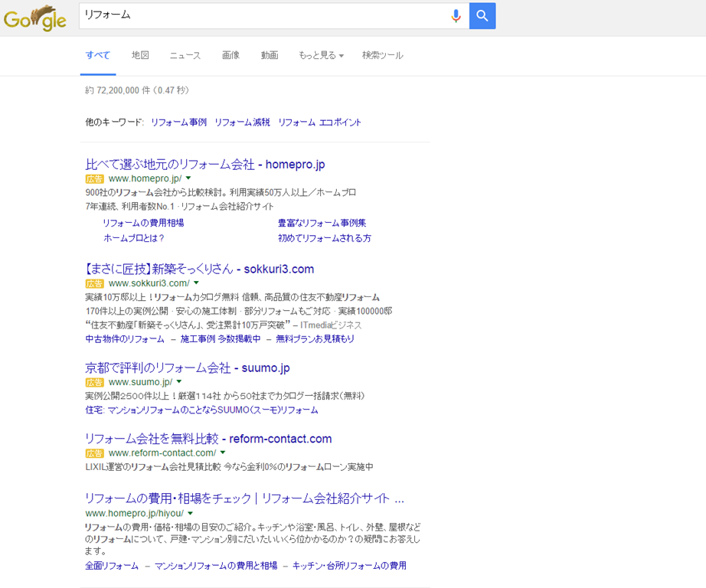Expand the もっと見る dropdown
The image size is (706, 588).
(321, 55)
